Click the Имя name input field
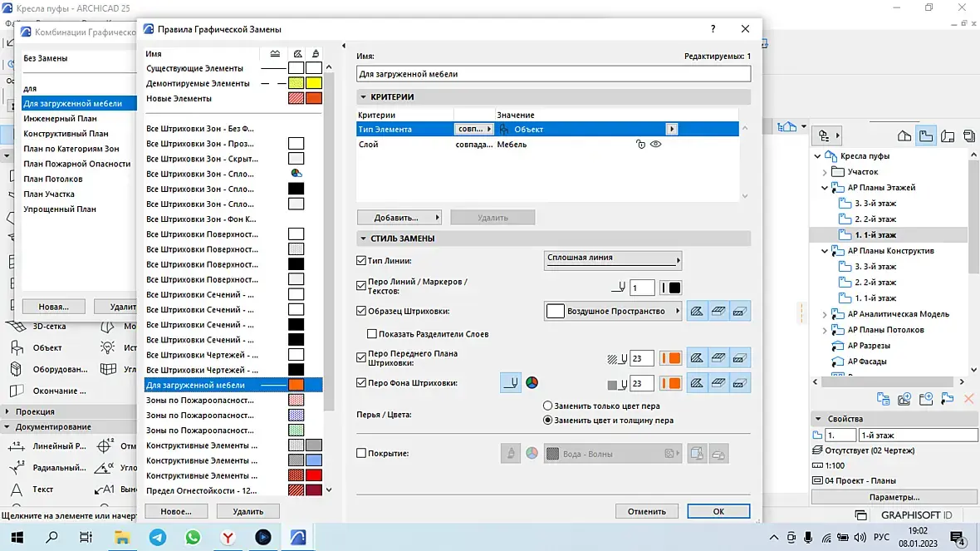The height and width of the screenshot is (551, 980). coord(553,74)
